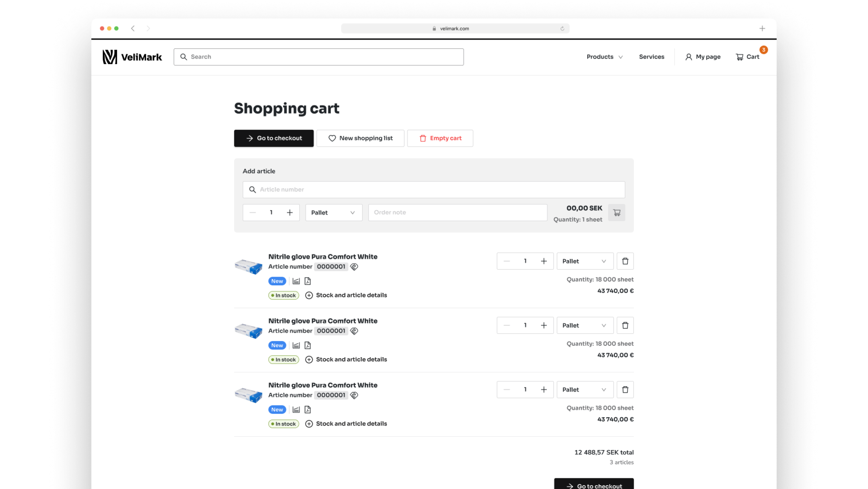
Task: Click Stock and article details expand icon
Action: pyautogui.click(x=309, y=295)
